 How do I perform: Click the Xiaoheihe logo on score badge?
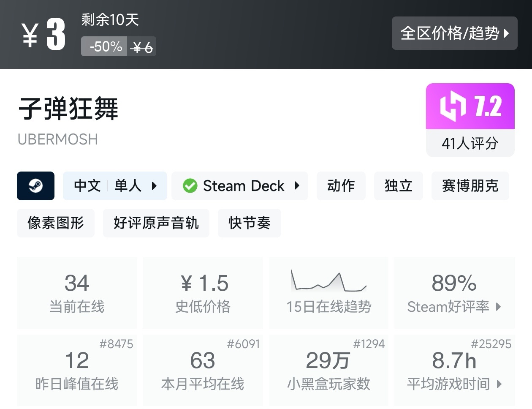453,106
